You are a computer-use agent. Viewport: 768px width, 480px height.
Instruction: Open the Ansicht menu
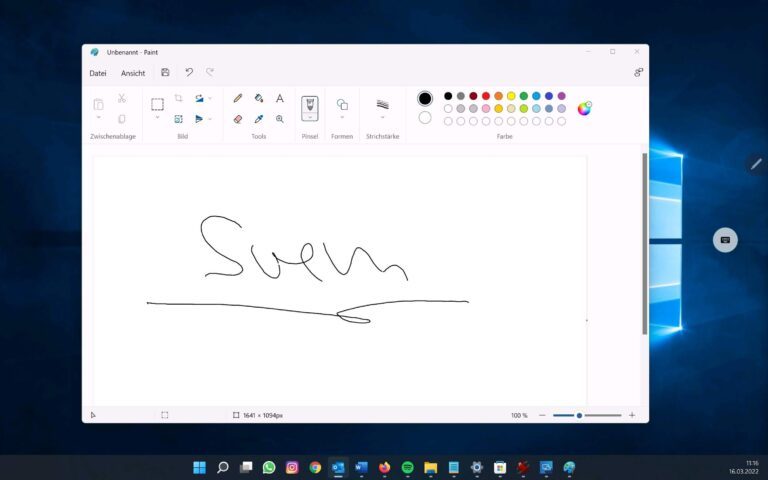pyautogui.click(x=133, y=73)
